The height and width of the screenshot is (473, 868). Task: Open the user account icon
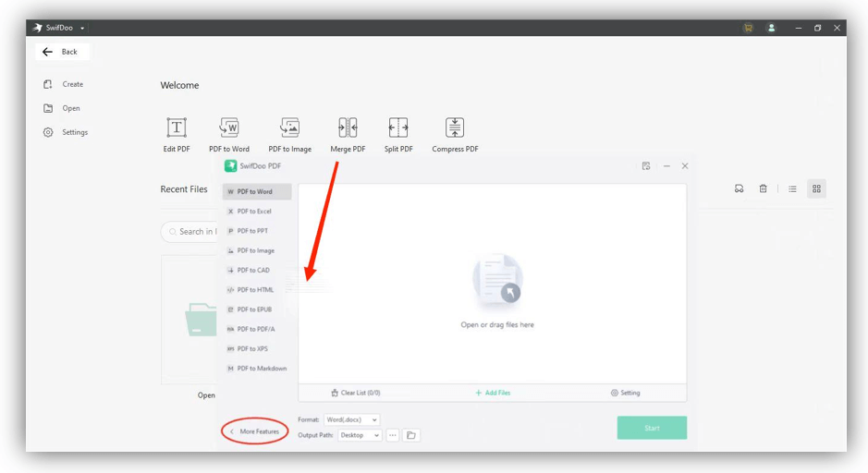coord(771,28)
